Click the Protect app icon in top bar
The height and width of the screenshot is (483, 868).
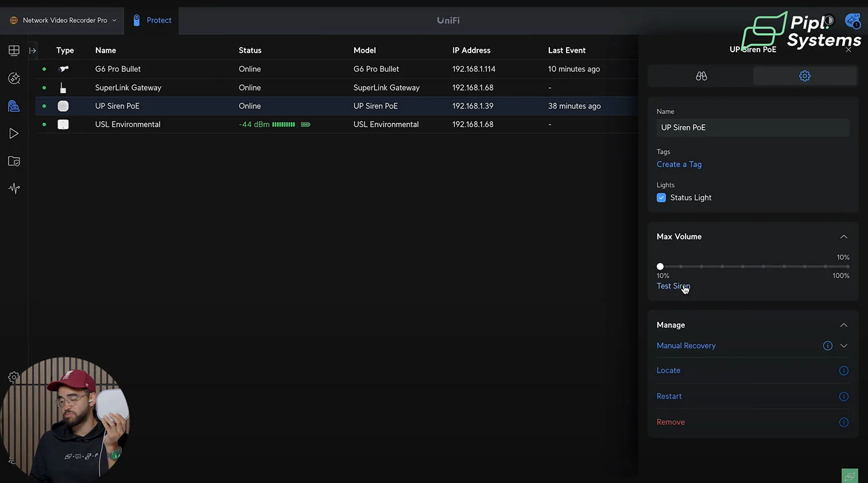tap(137, 20)
